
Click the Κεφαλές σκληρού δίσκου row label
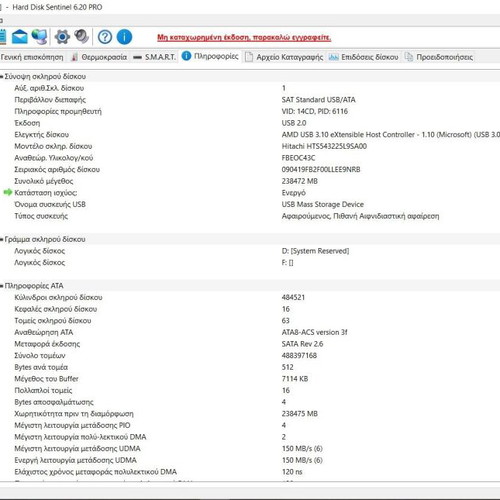[x=56, y=309]
